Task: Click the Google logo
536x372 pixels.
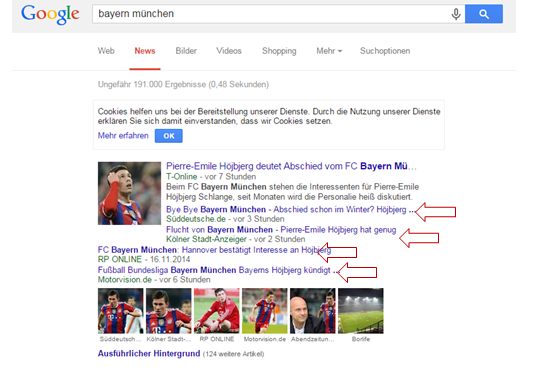Action: tap(50, 15)
